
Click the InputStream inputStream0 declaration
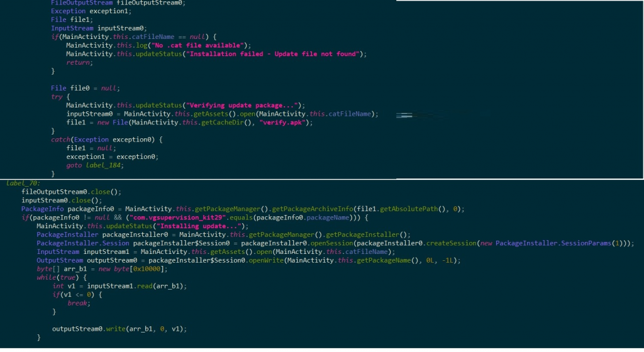click(x=99, y=28)
